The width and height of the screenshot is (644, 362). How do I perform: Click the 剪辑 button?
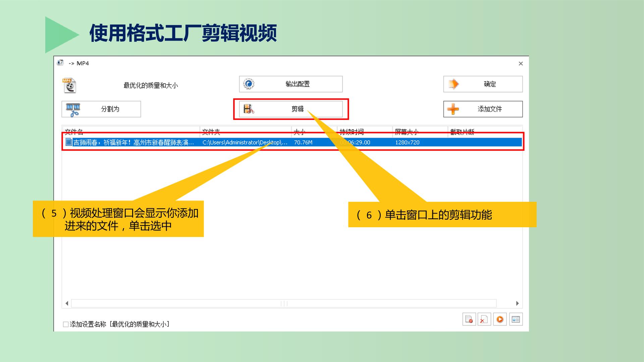[291, 109]
